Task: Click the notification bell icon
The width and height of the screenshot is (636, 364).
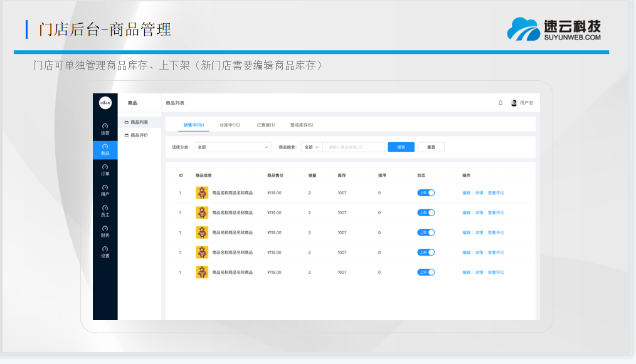Action: 501,103
